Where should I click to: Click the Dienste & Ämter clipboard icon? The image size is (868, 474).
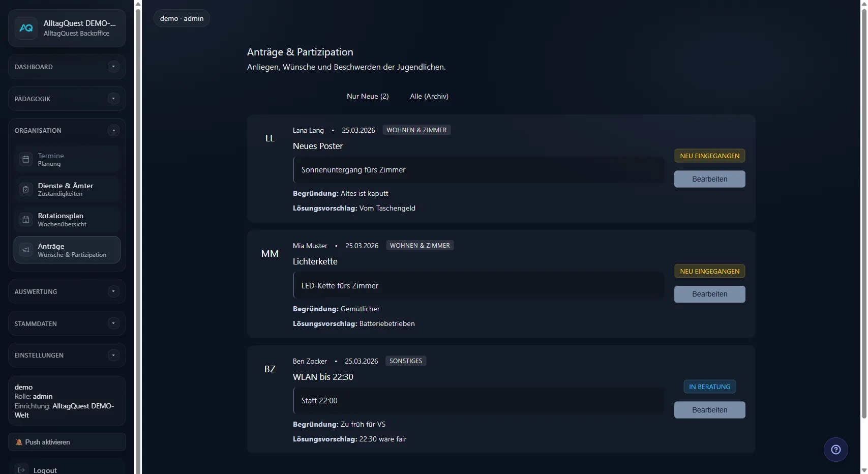[x=26, y=189]
